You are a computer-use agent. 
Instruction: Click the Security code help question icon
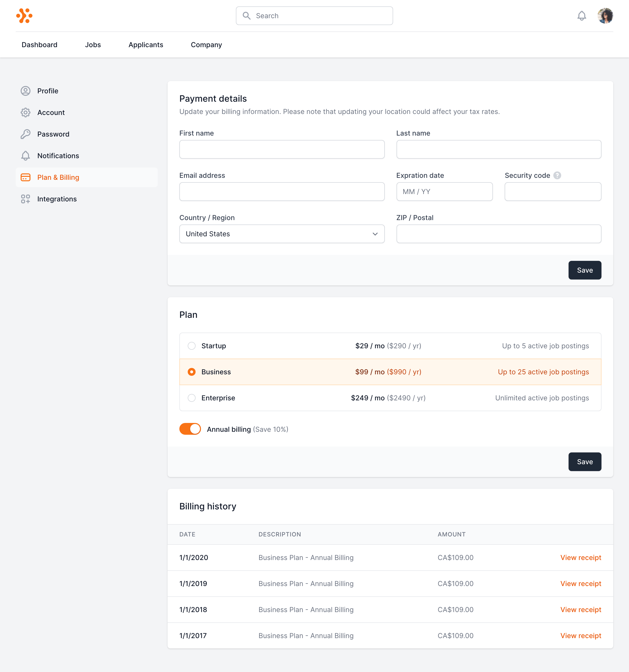tap(557, 175)
